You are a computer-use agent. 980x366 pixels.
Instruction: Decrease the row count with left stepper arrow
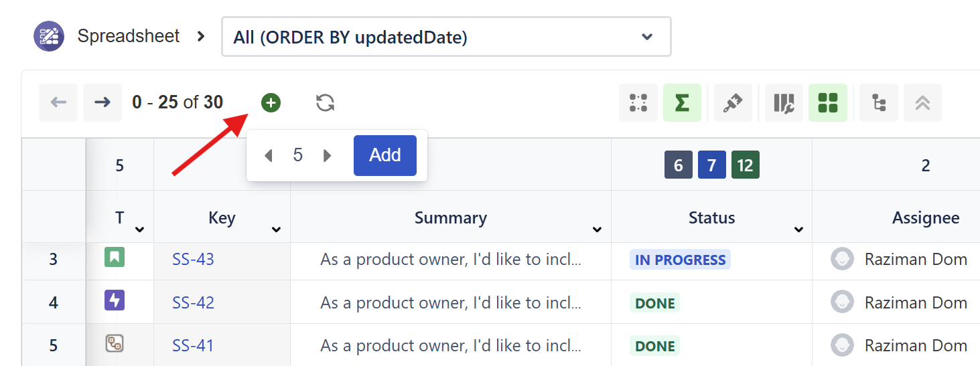coord(269,156)
